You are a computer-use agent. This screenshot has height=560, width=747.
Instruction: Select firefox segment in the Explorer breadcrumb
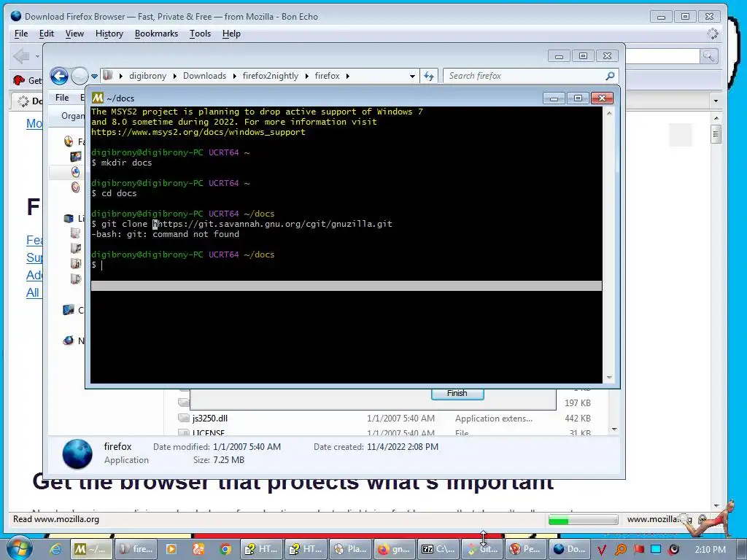[x=327, y=76]
